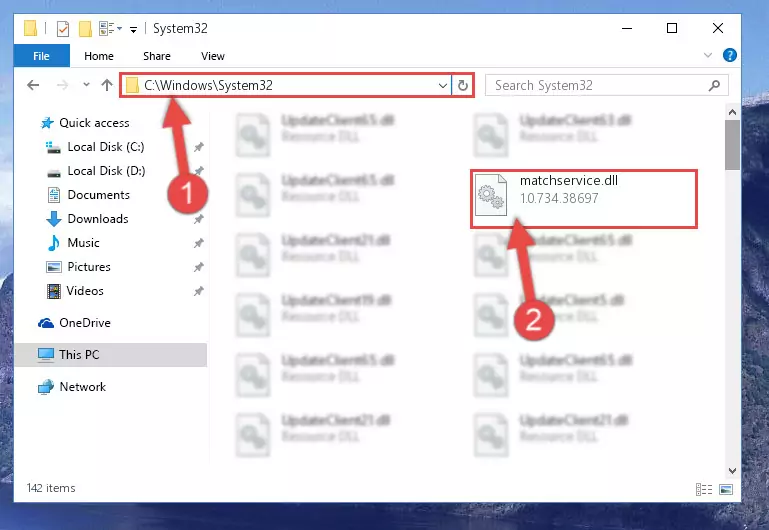
Task: Click the 142 items status text
Action: coord(51,488)
